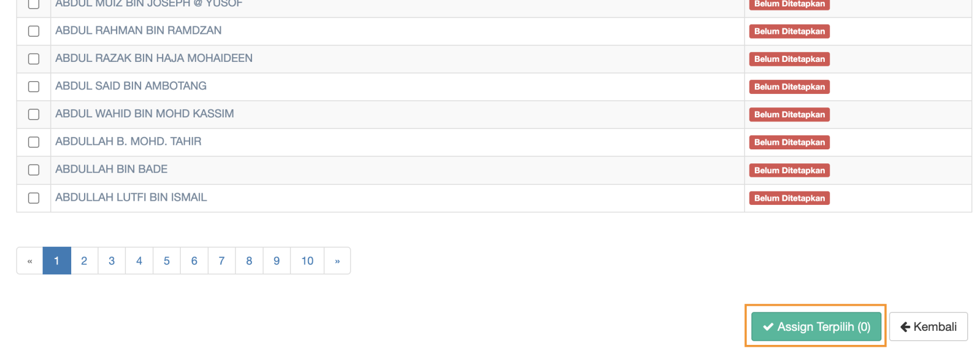Click the Assign Terpilih (0) button
This screenshot has width=980, height=356.
(x=815, y=327)
